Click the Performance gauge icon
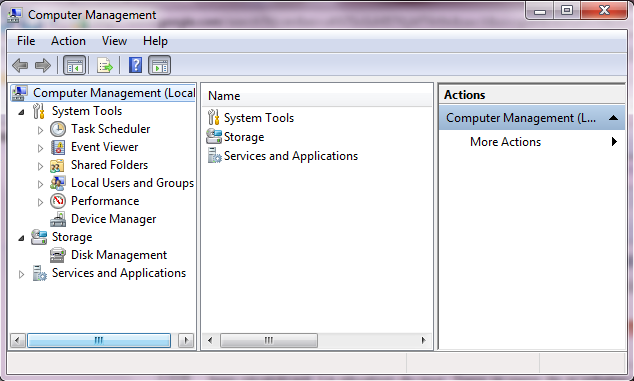This screenshot has width=634, height=381. [58, 201]
